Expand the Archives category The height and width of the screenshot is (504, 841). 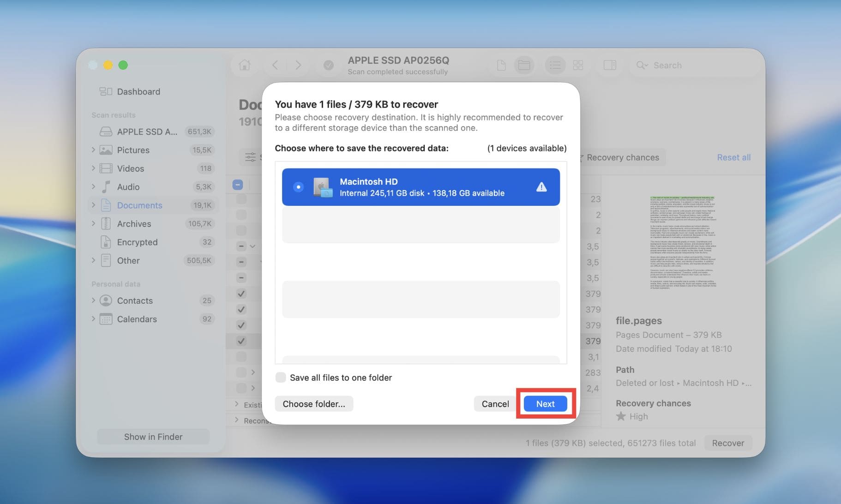coord(93,223)
